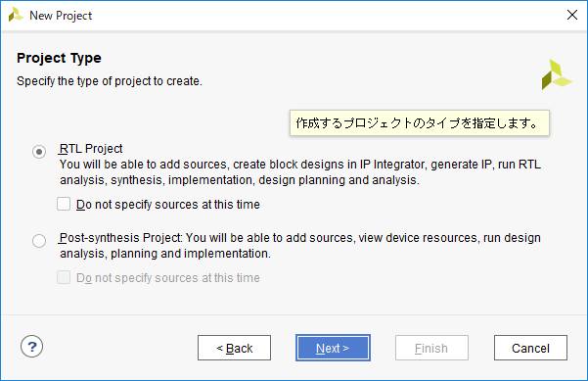Select the RTL Project radio button
This screenshot has height=381, width=588.
pyautogui.click(x=39, y=152)
